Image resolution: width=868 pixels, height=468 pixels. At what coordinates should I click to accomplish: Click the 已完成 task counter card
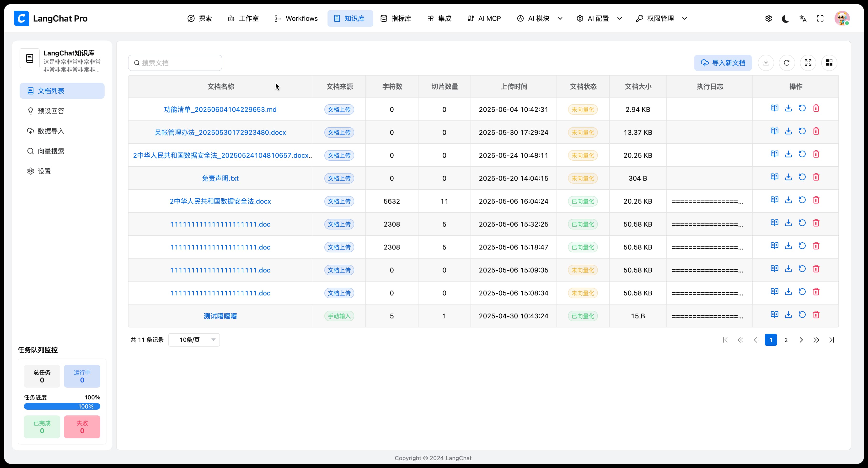coord(42,427)
